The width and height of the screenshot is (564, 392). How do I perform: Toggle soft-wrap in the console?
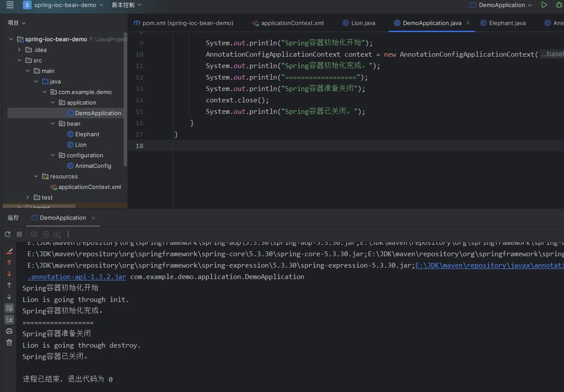9,308
